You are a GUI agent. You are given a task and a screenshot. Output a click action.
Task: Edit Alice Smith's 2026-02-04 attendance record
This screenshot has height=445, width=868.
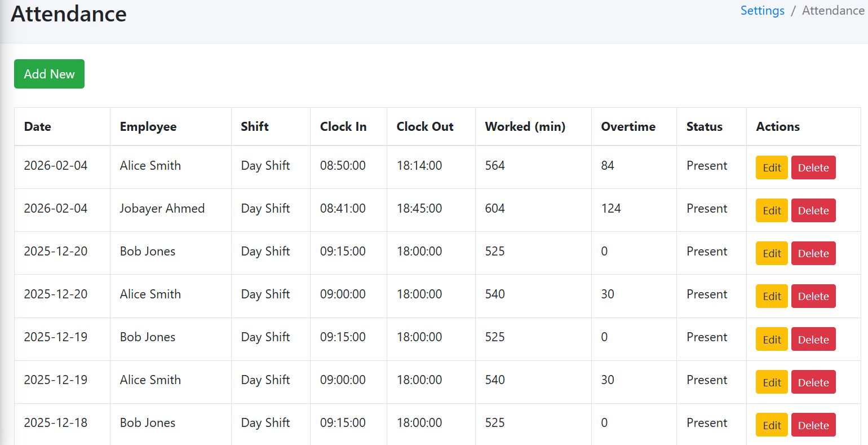click(771, 168)
